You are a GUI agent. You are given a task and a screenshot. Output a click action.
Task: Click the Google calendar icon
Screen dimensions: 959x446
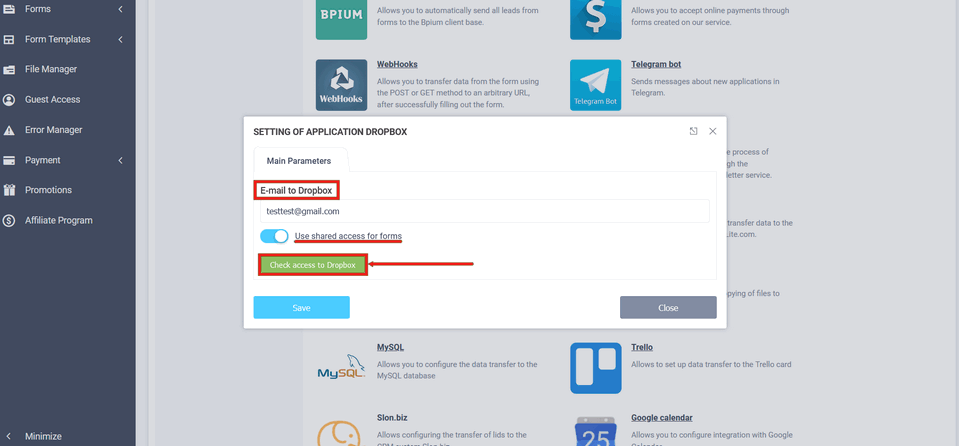(595, 431)
